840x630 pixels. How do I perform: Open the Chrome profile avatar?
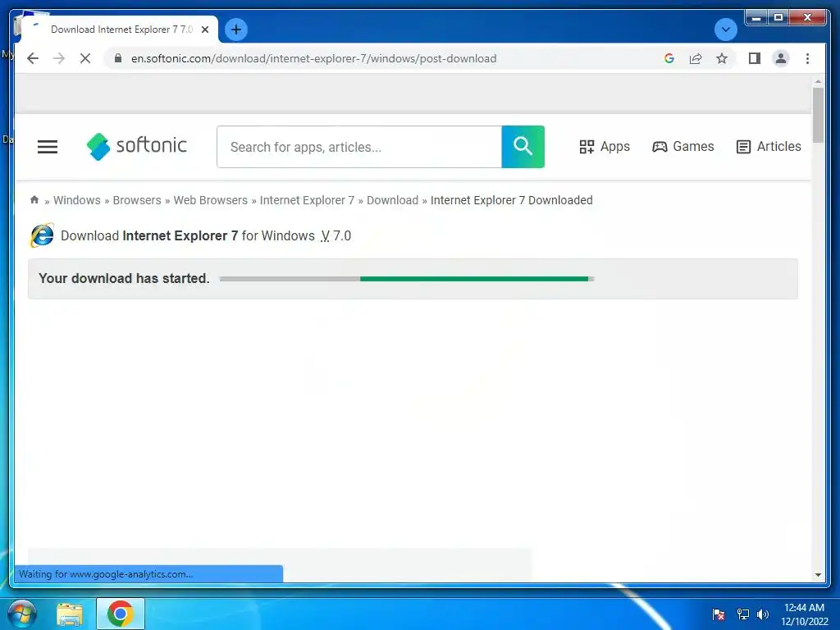pos(781,58)
